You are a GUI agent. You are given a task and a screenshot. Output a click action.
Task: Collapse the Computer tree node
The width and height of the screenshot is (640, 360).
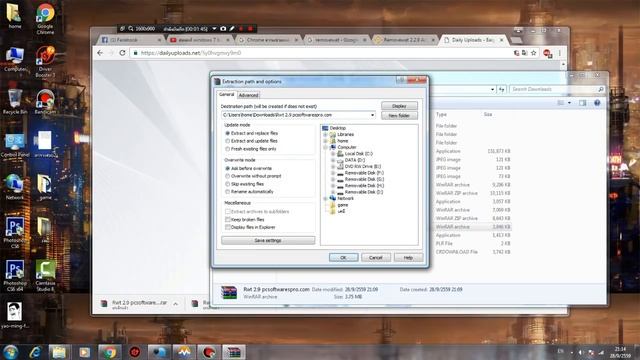pyautogui.click(x=325, y=147)
